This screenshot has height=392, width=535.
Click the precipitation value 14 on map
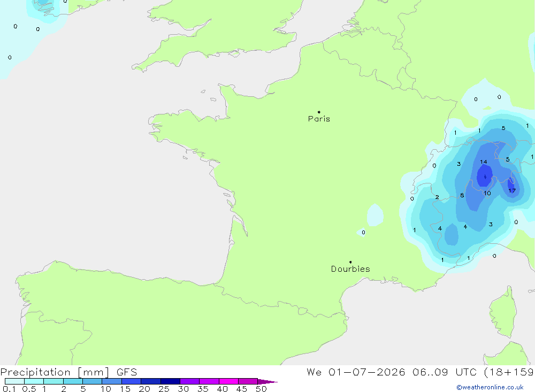(x=484, y=162)
